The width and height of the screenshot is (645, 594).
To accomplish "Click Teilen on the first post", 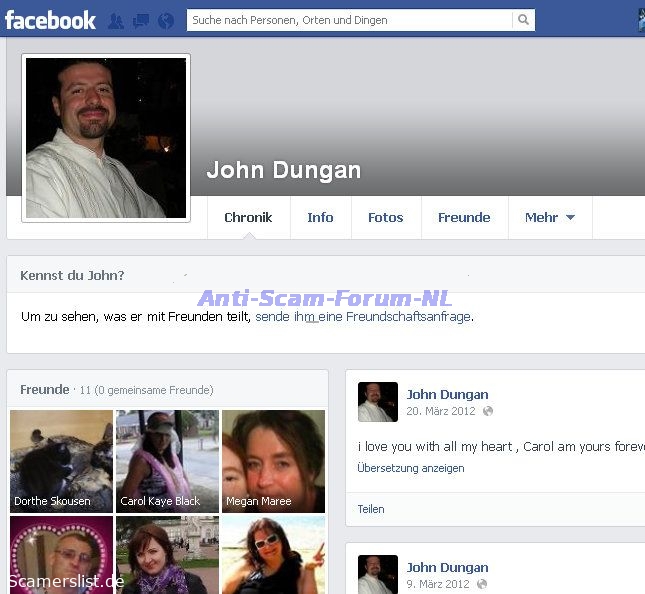I will [371, 509].
